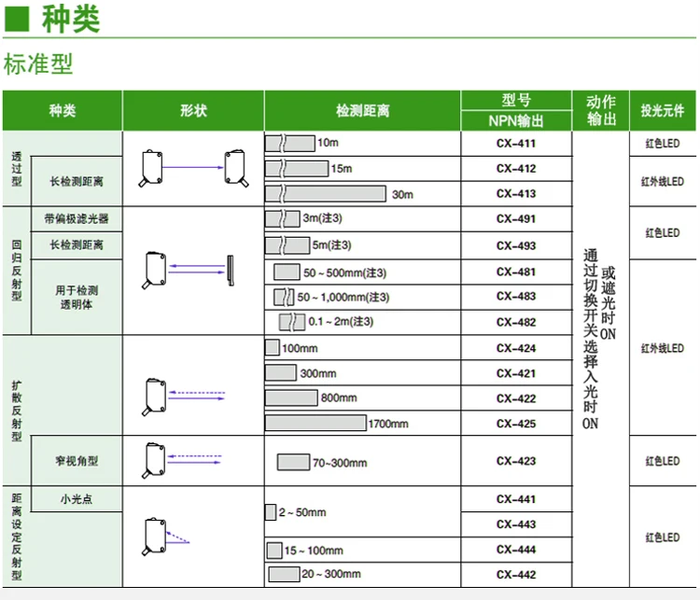Select model CX-491 in the table
Screen dimensions: 700x600
pyautogui.click(x=515, y=219)
